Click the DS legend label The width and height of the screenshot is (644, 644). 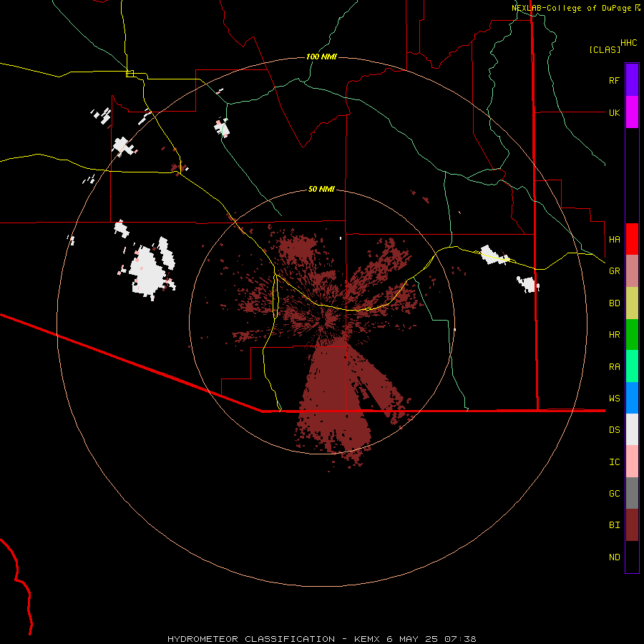tap(614, 430)
